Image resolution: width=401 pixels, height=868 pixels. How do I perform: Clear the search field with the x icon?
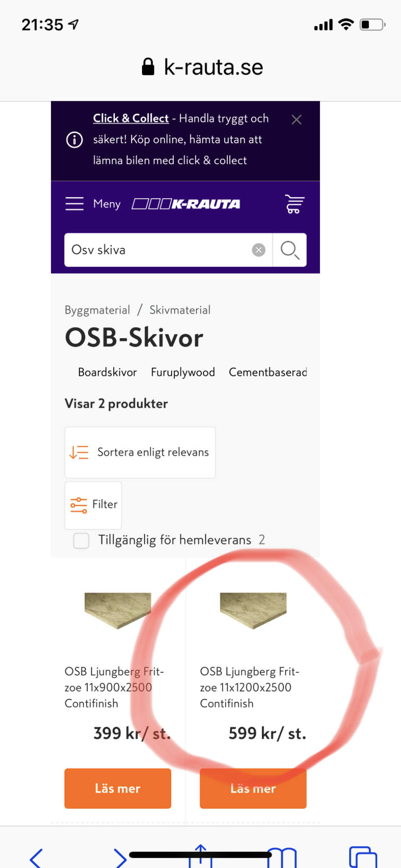click(259, 250)
